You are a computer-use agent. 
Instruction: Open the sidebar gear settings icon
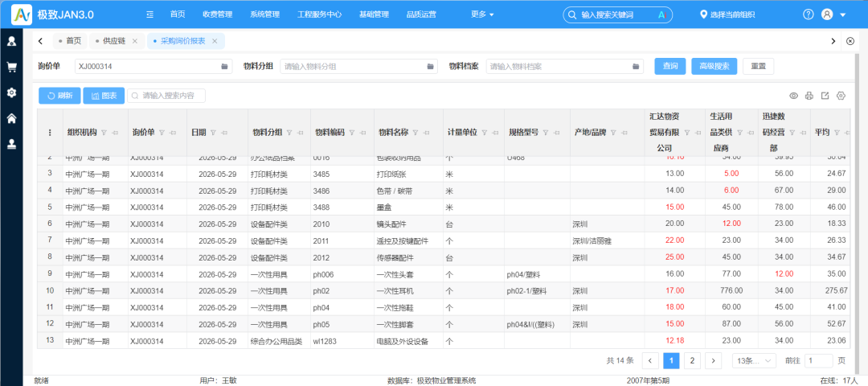[11, 92]
